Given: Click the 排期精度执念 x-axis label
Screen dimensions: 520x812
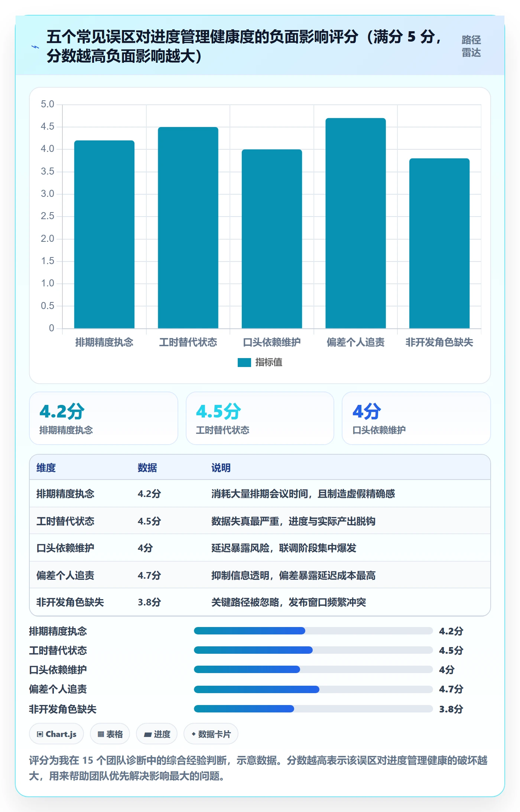Looking at the screenshot, I should coord(104,342).
